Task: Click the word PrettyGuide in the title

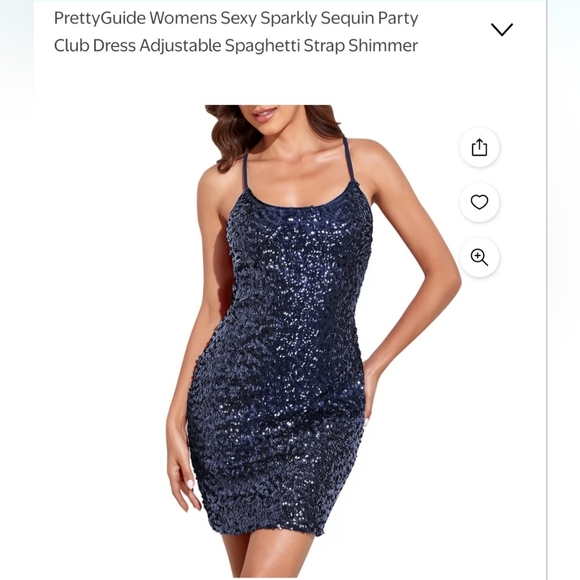Action: coord(100,18)
